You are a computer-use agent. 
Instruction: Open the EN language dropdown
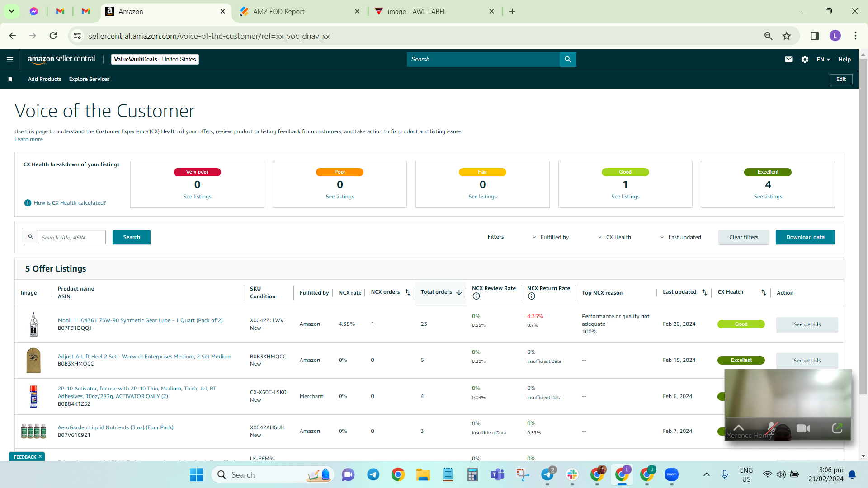[823, 59]
